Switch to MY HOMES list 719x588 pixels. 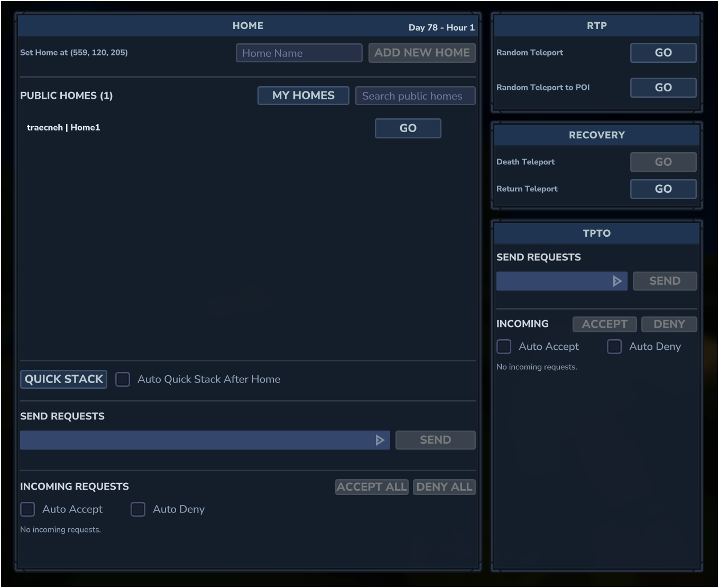pyautogui.click(x=303, y=96)
